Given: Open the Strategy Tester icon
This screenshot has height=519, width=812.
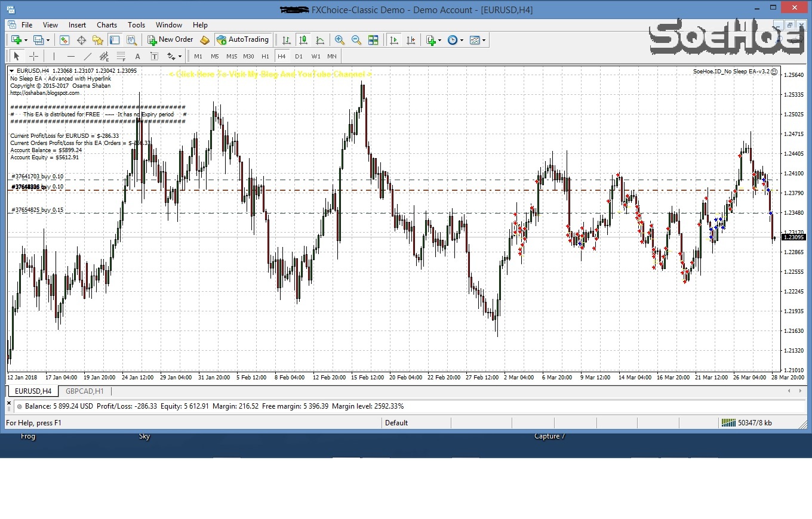Looking at the screenshot, I should coord(131,40).
